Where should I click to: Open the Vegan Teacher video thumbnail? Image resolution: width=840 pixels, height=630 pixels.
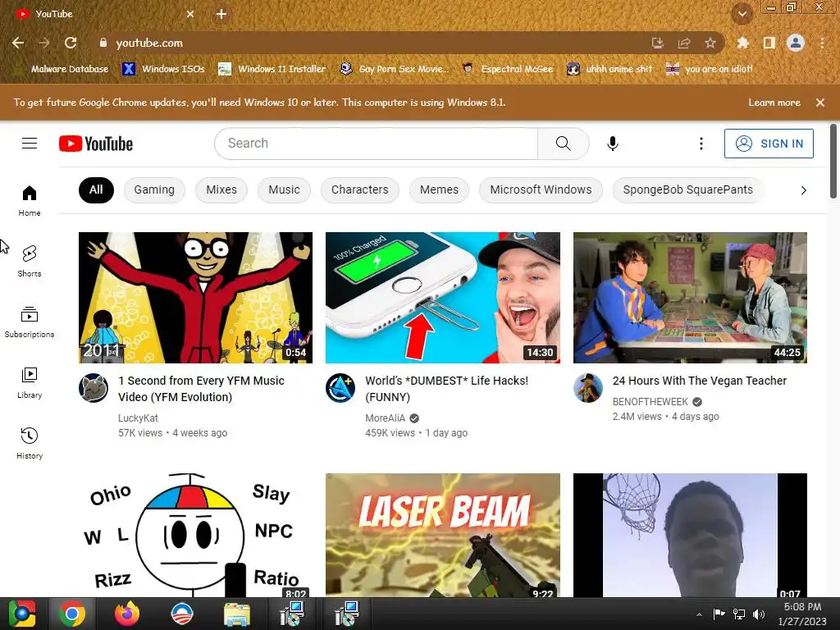tap(690, 297)
